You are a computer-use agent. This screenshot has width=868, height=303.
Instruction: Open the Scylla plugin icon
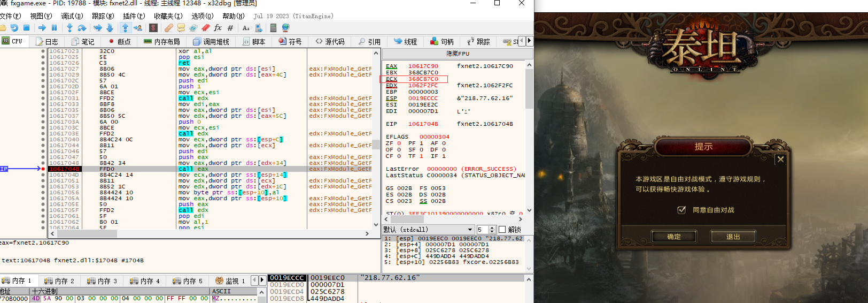click(153, 28)
